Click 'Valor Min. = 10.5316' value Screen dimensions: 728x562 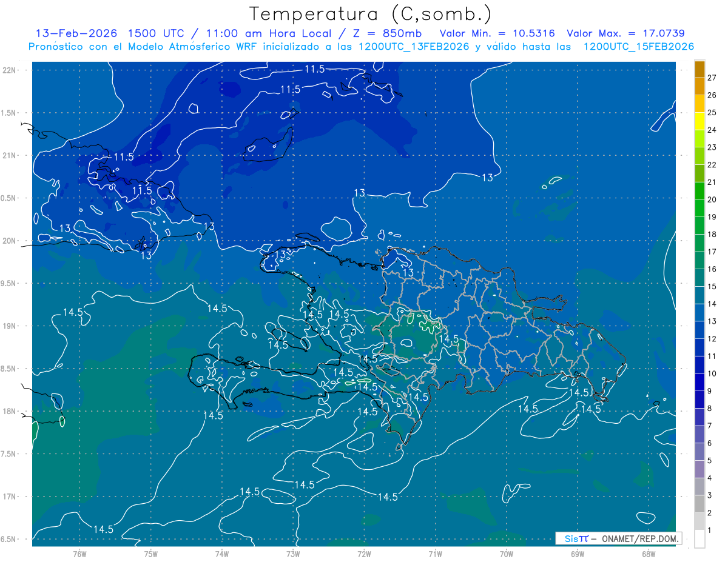497,33
